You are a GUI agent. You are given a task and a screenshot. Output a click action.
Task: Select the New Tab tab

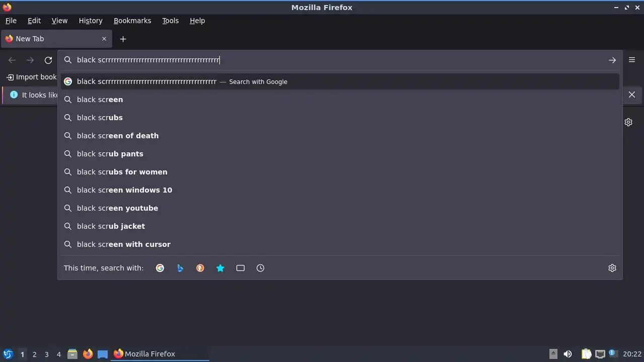tap(56, 39)
